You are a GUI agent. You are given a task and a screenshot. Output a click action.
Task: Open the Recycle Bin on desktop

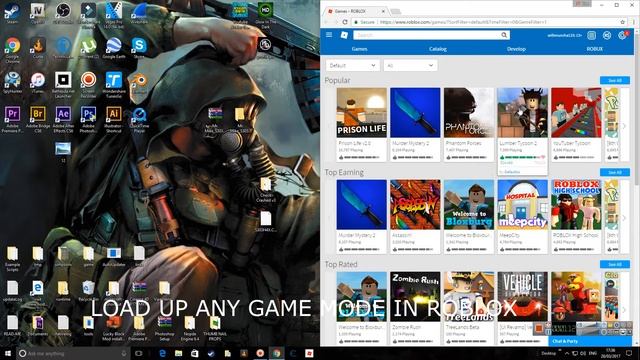pos(88,291)
